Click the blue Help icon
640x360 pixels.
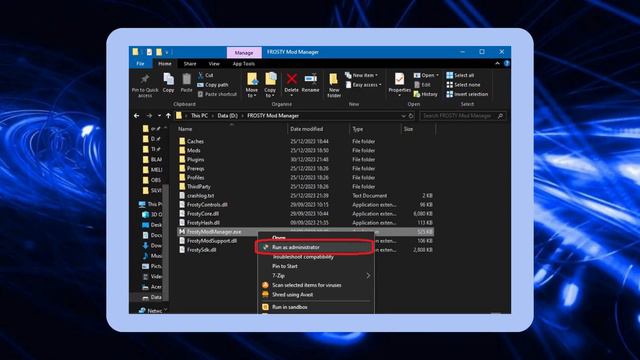(x=507, y=64)
